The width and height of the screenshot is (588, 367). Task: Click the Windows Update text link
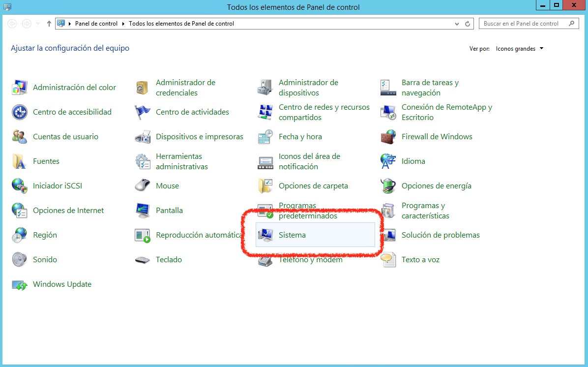click(62, 284)
